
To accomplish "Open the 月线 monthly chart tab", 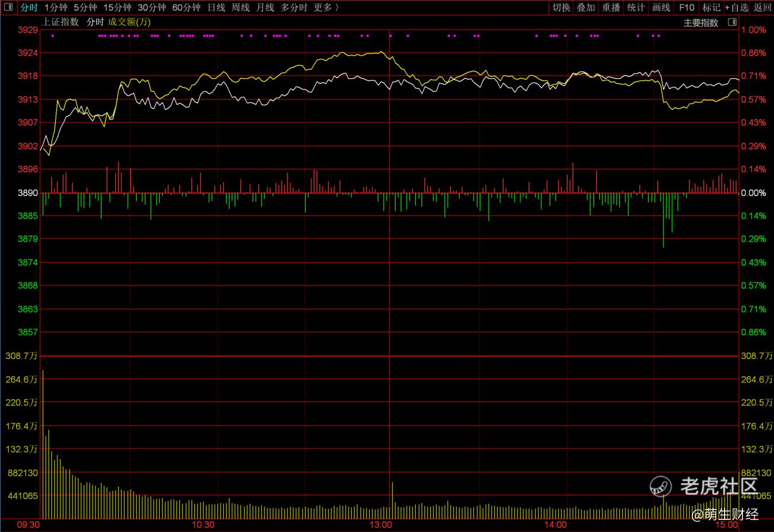I will [265, 7].
